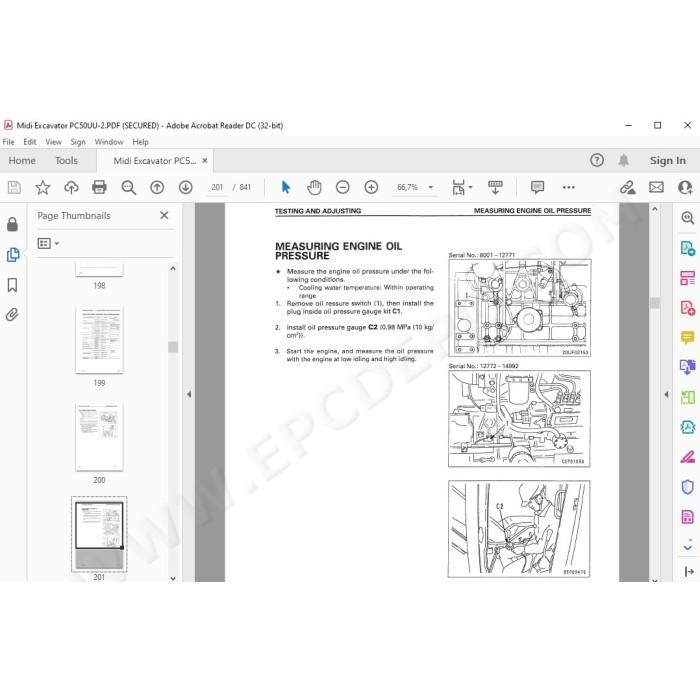
Task: Open View menu
Action: (x=53, y=142)
